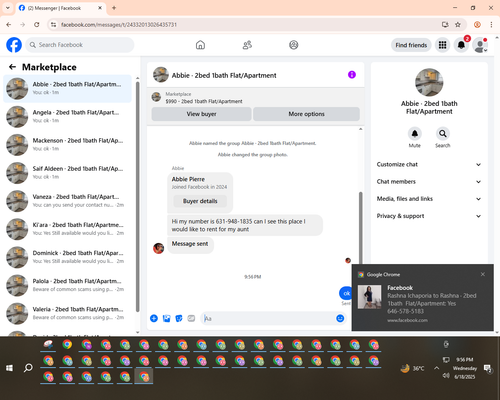Open weather widget showing 36°C
Viewport: 500px width, 400px height.
[413, 368]
